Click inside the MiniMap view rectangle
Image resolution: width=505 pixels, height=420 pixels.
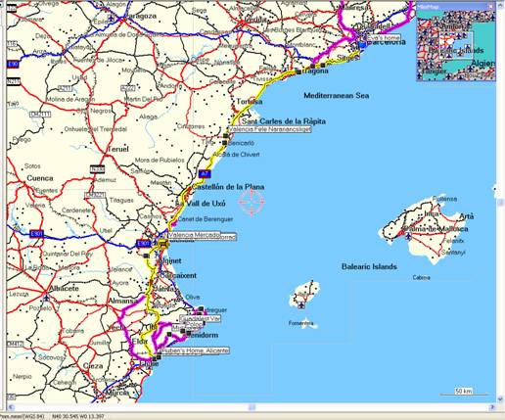(456, 45)
